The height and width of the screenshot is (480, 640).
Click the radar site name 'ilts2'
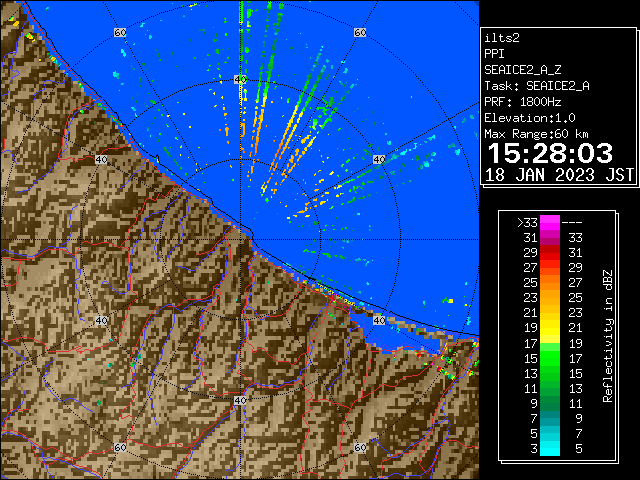tap(502, 38)
